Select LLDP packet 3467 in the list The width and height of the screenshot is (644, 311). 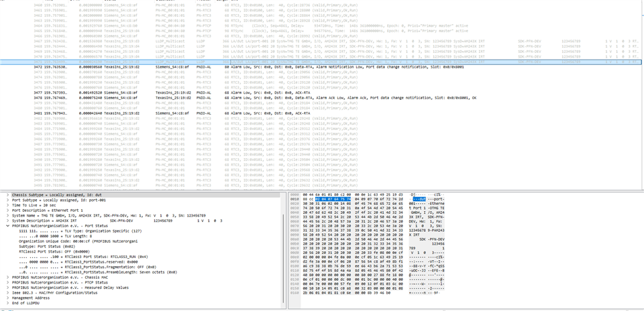point(322,42)
